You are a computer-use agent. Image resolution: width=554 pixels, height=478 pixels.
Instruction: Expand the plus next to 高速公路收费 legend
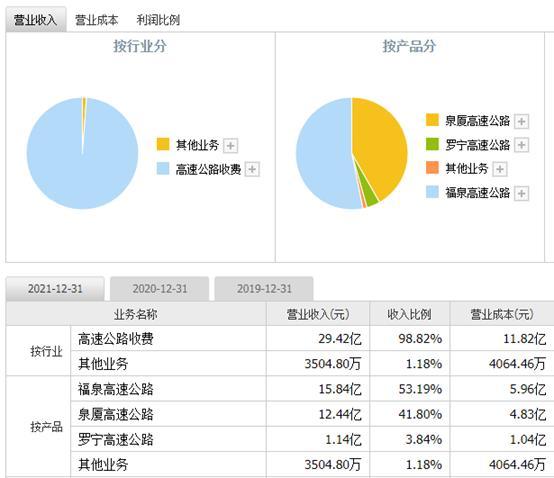click(252, 170)
